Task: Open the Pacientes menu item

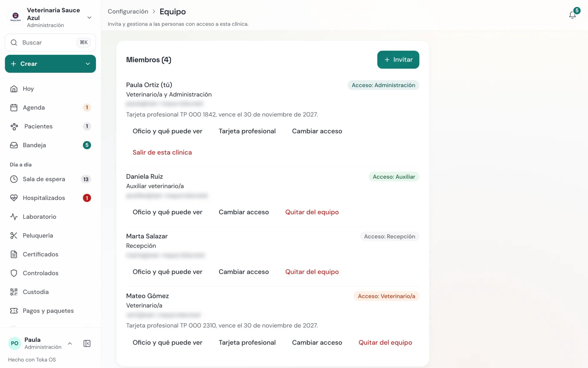Action: [x=50, y=126]
